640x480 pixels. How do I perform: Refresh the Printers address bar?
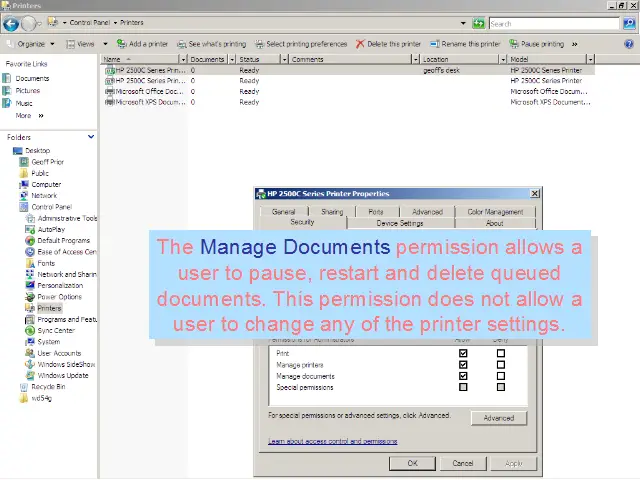pos(478,23)
